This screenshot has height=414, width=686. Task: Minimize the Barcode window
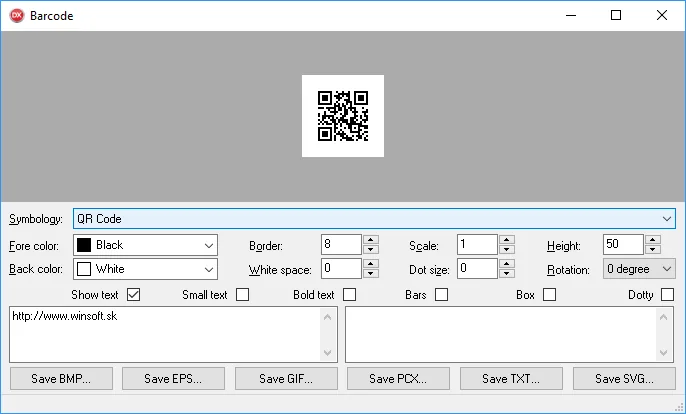pos(570,15)
